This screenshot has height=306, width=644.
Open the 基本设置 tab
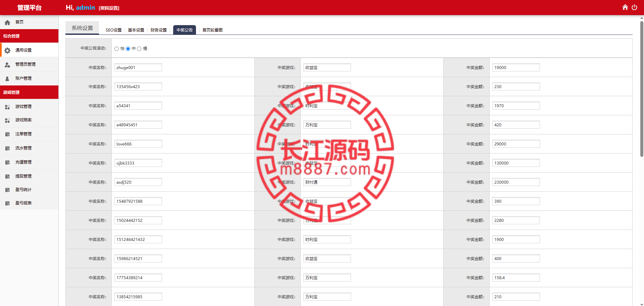[x=136, y=30]
